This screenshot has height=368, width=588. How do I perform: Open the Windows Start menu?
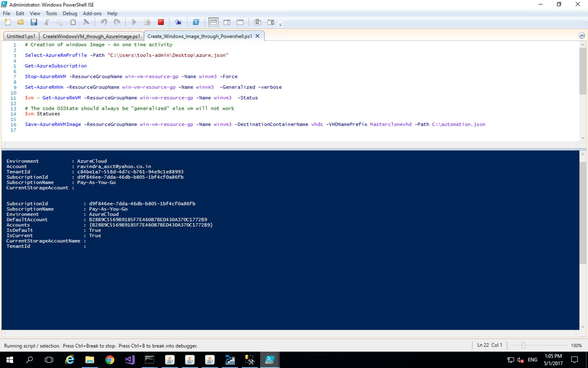[x=10, y=360]
